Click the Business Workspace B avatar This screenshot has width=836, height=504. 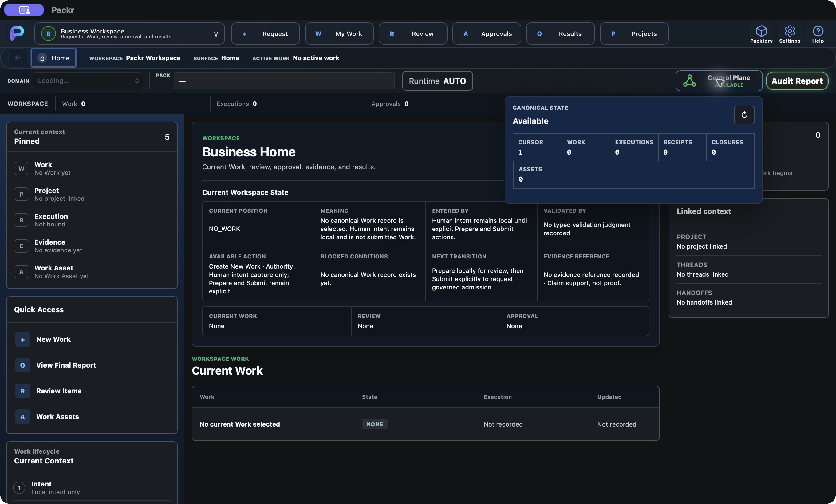tap(49, 33)
